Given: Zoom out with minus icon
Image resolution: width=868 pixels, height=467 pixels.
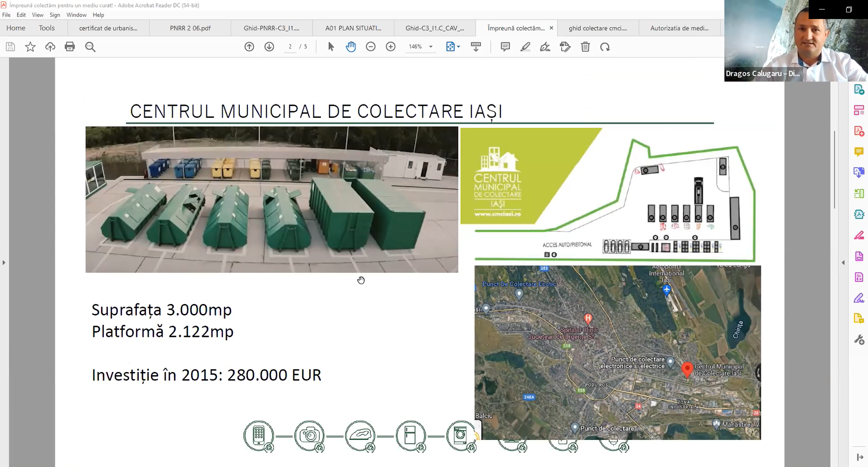Looking at the screenshot, I should [371, 47].
